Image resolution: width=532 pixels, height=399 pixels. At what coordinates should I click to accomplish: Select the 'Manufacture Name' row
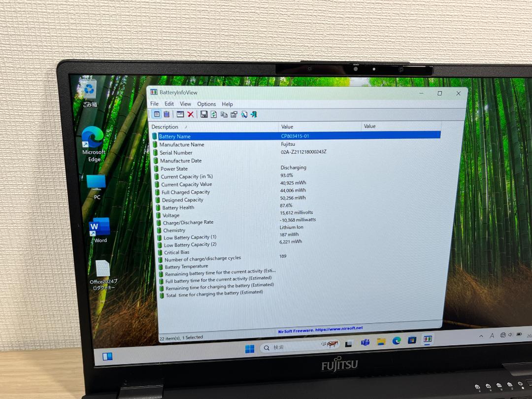(296, 144)
